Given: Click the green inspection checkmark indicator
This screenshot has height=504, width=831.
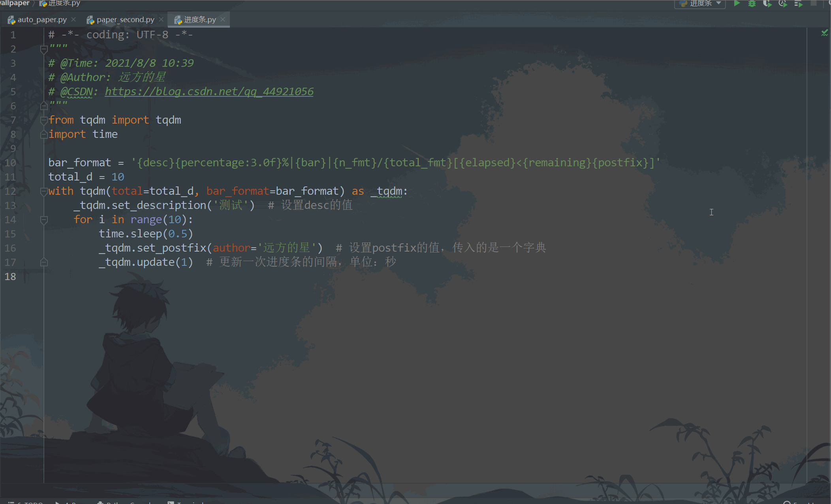Looking at the screenshot, I should pos(824,33).
